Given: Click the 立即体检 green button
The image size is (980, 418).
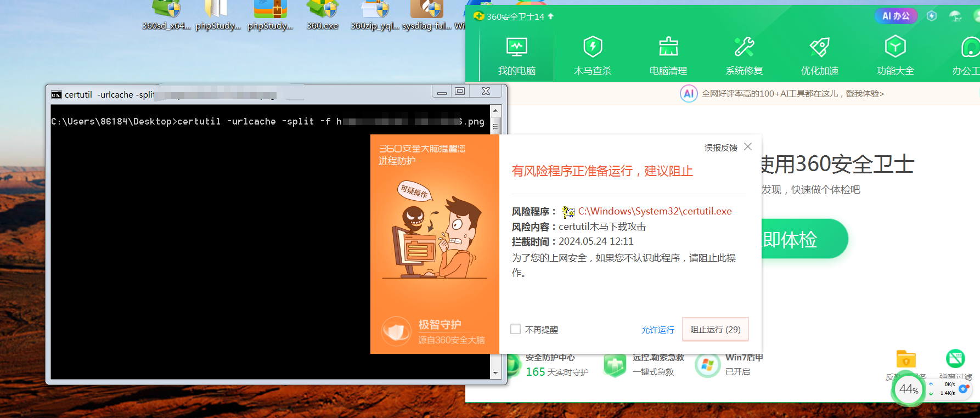Looking at the screenshot, I should pyautogui.click(x=804, y=239).
